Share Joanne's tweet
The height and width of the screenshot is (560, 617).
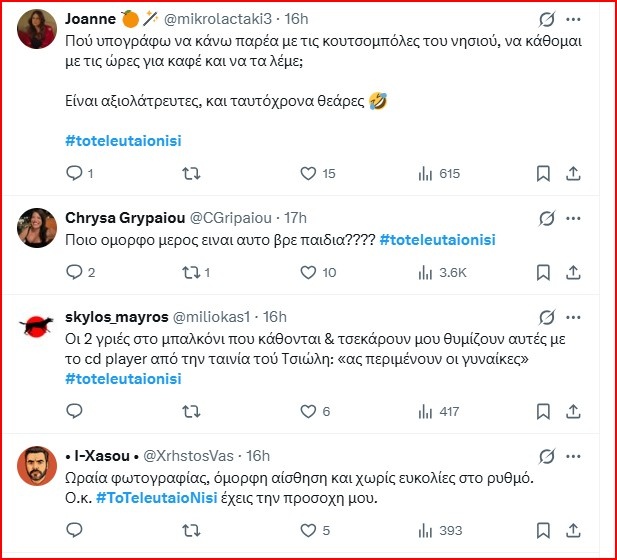point(573,174)
